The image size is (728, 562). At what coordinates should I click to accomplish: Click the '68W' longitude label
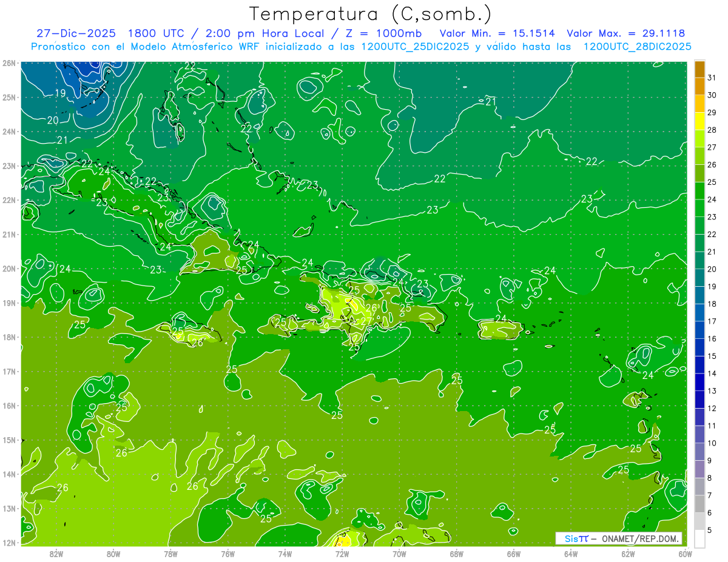(x=456, y=554)
